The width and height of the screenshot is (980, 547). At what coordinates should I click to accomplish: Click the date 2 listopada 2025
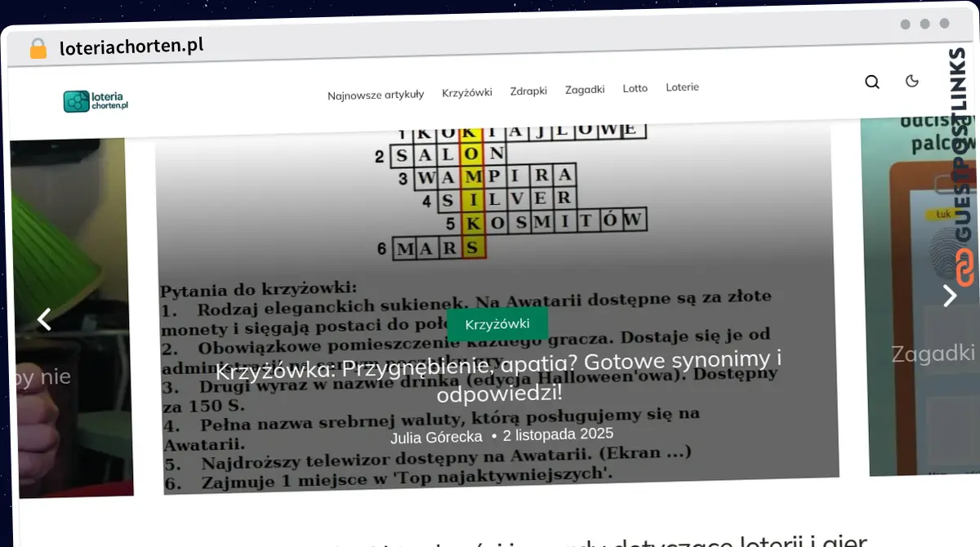[558, 434]
